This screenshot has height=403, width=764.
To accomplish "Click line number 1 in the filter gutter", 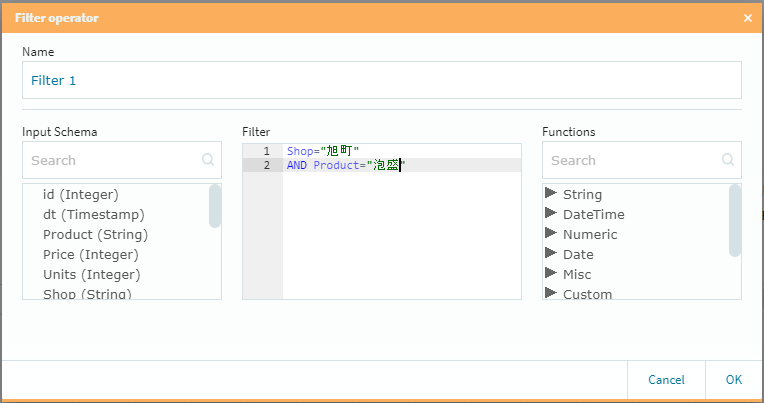I will tap(266, 151).
